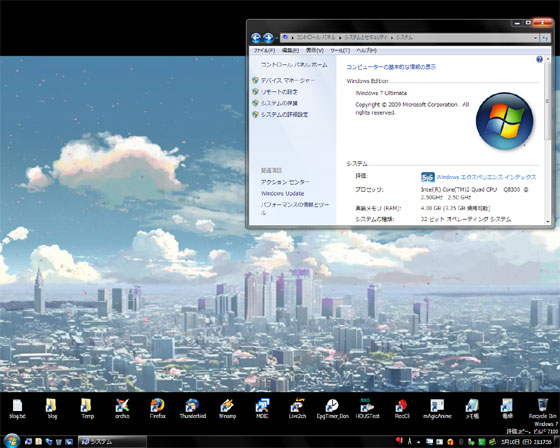
Task: Open the Windows Start orb
Action: (x=11, y=441)
